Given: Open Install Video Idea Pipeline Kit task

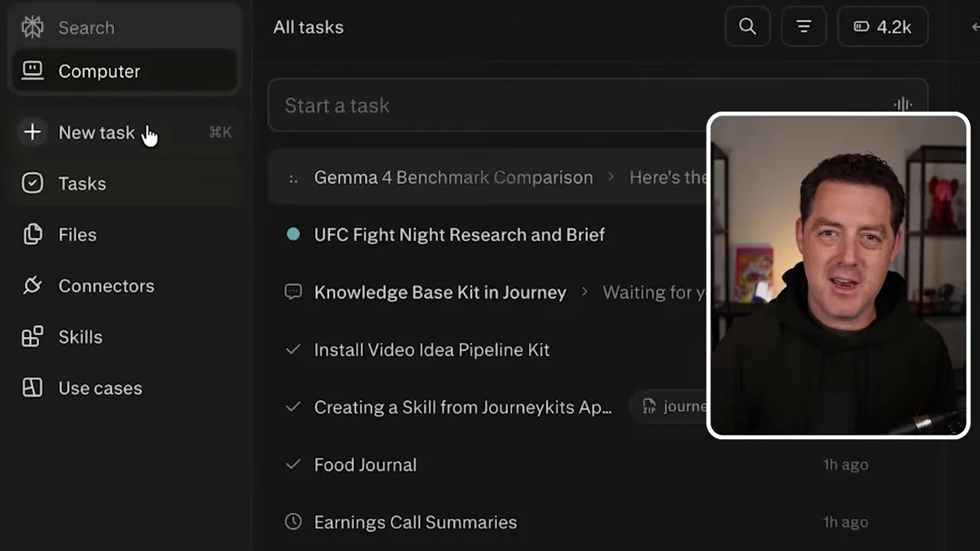Looking at the screenshot, I should tap(432, 350).
